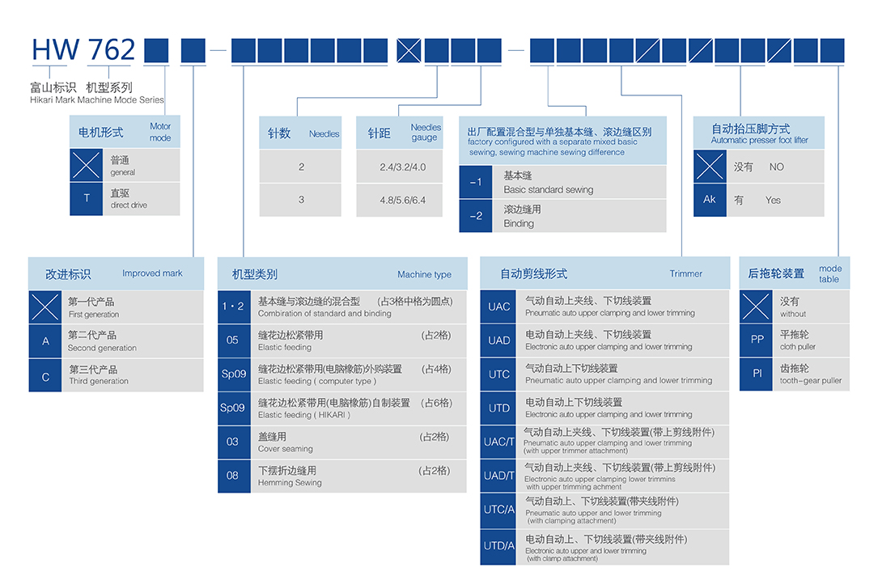
Task: Click the Machine type table header
Action: 342,274
